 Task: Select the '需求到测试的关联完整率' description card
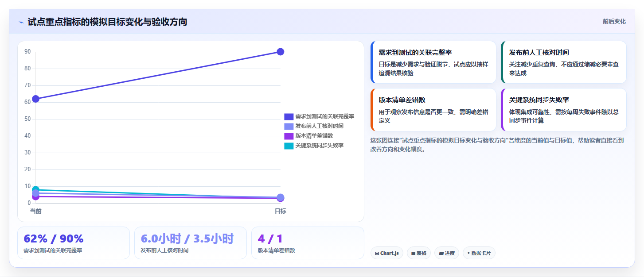pos(433,62)
